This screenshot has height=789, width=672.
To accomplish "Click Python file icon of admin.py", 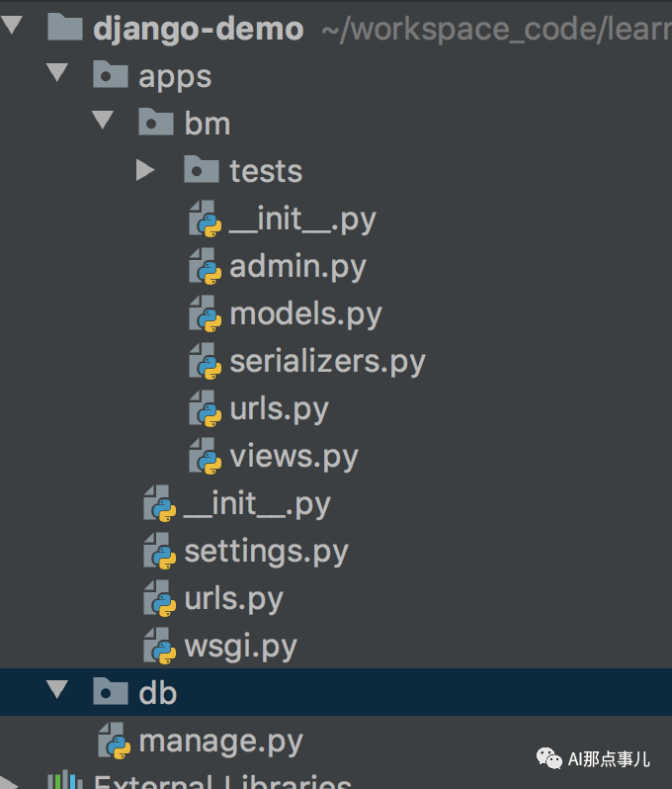I will tap(206, 266).
